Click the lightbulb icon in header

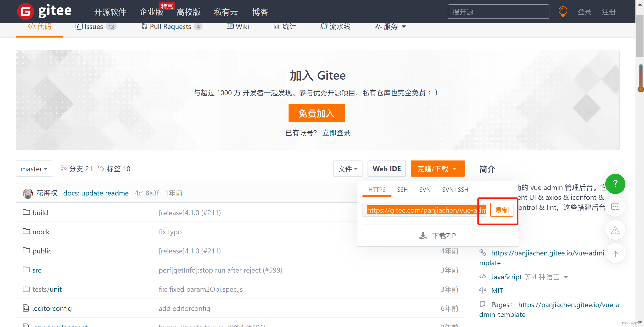click(x=563, y=12)
